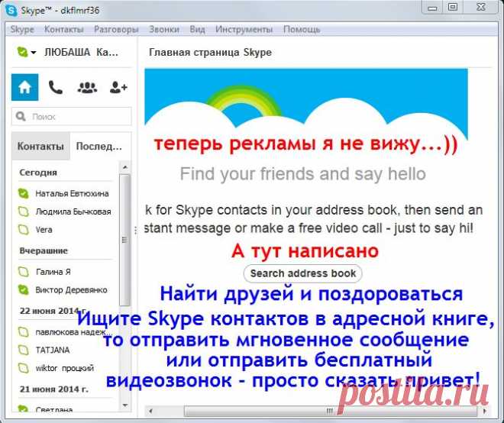Click status icon next to Vera

pyautogui.click(x=23, y=230)
